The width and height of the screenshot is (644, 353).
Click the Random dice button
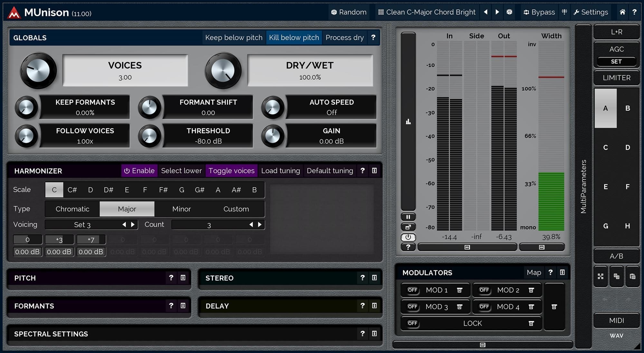coord(349,12)
